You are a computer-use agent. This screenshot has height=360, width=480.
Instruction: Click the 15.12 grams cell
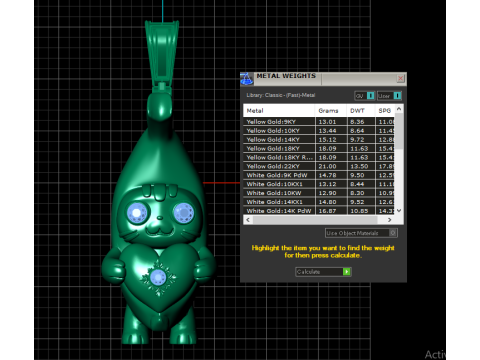(331, 140)
